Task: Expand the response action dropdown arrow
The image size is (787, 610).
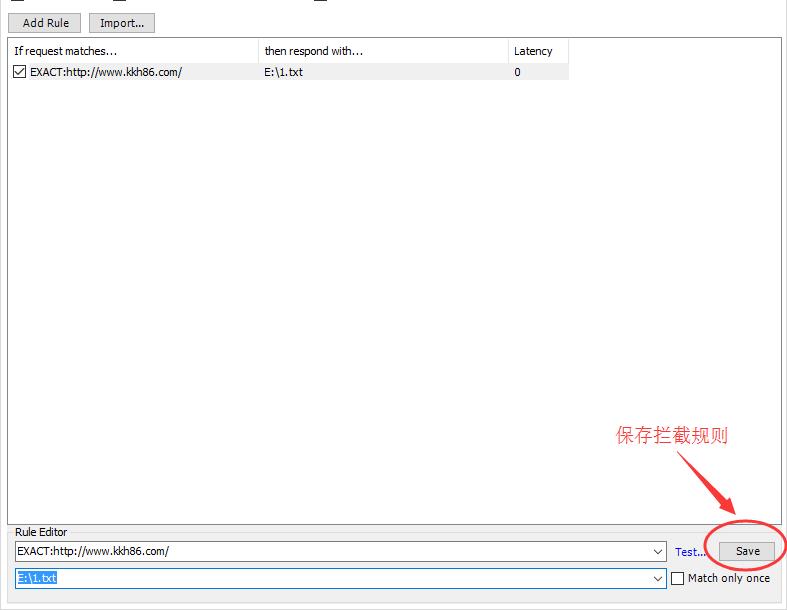Action: (x=658, y=578)
